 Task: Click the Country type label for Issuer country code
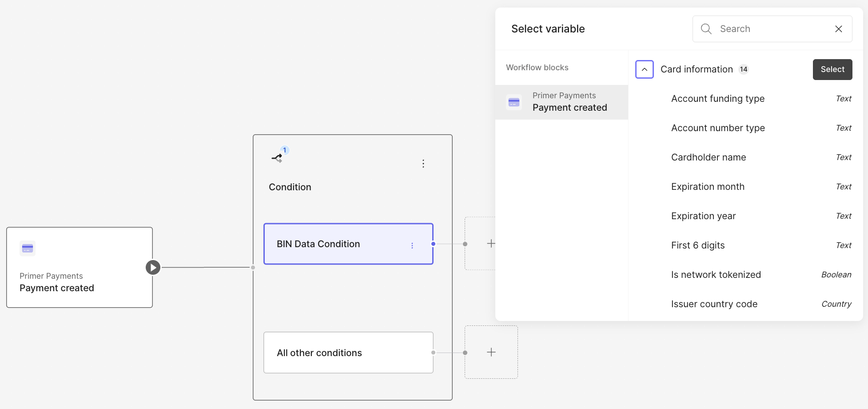[x=836, y=304]
